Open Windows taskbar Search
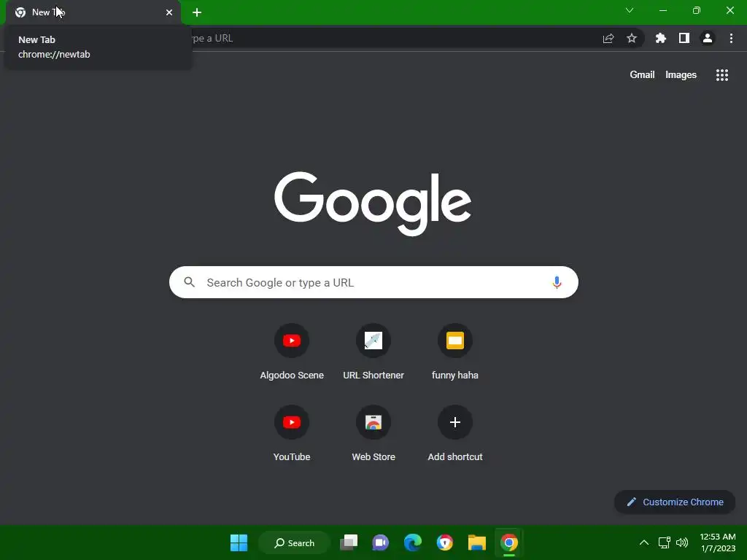Viewport: 747px width, 560px height. 295,542
